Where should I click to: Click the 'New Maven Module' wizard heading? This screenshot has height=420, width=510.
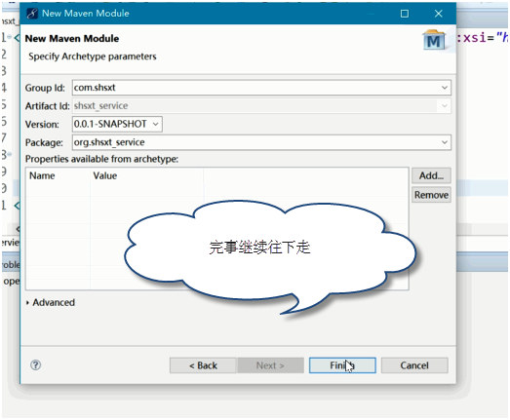[x=72, y=38]
